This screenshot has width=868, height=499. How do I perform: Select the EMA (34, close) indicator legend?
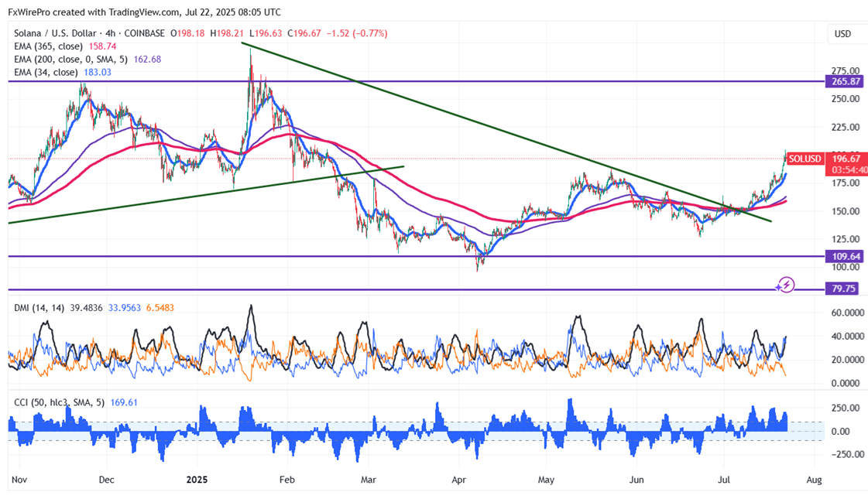[x=46, y=73]
